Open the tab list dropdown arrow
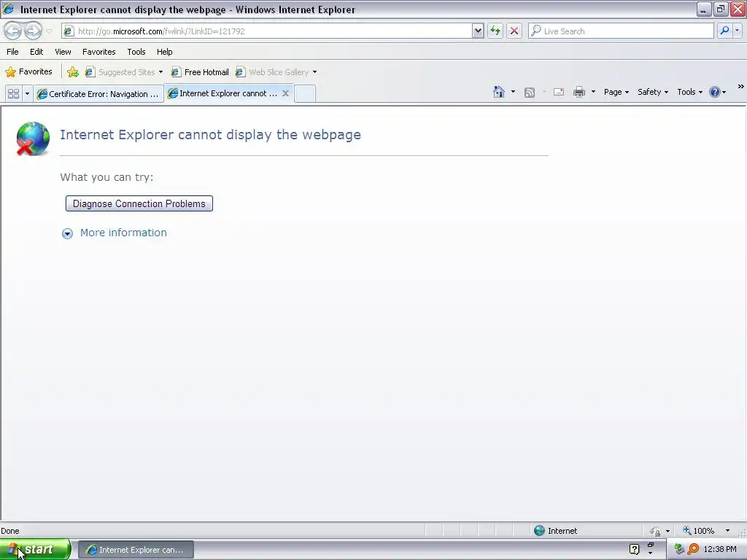 [x=27, y=93]
